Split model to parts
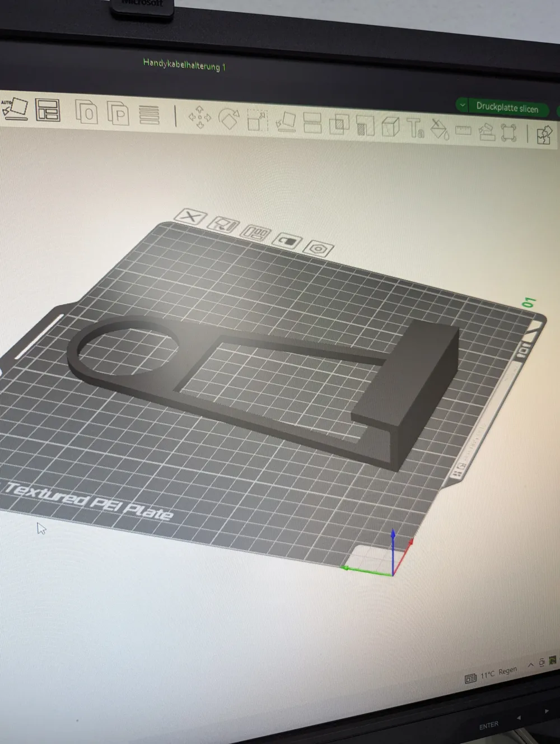Viewport: 560px width, 744px height. (118, 114)
